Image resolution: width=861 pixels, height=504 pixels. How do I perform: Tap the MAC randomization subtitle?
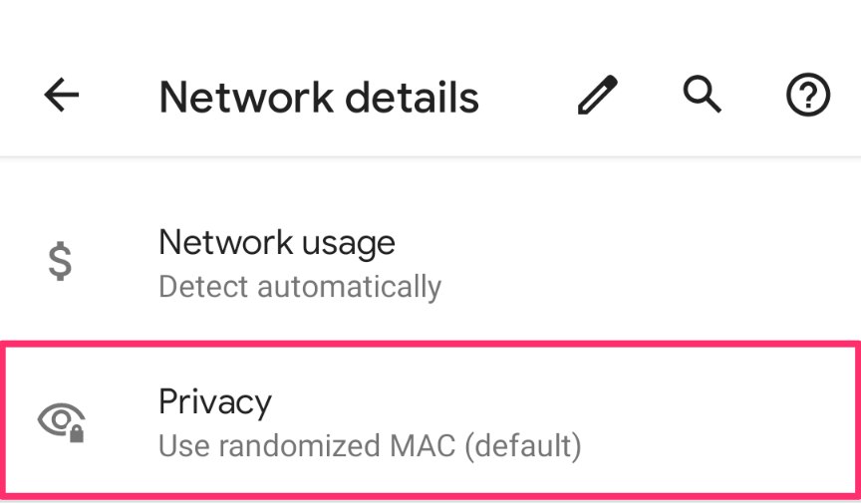click(369, 444)
